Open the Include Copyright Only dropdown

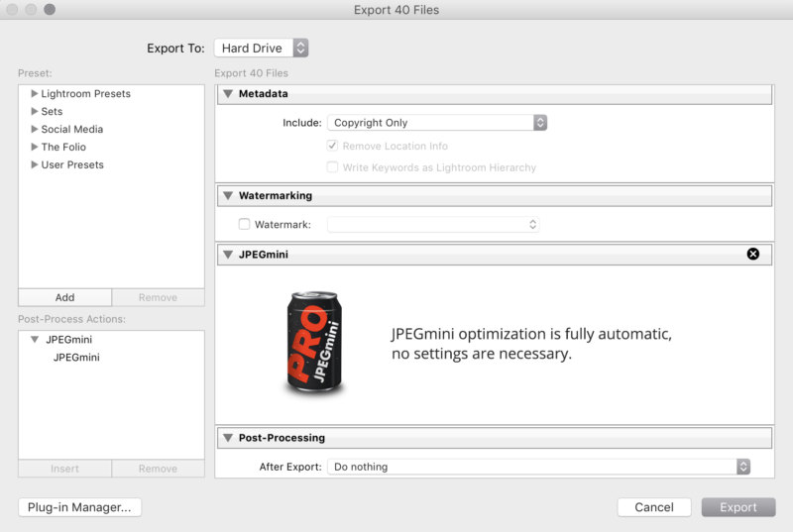point(437,123)
